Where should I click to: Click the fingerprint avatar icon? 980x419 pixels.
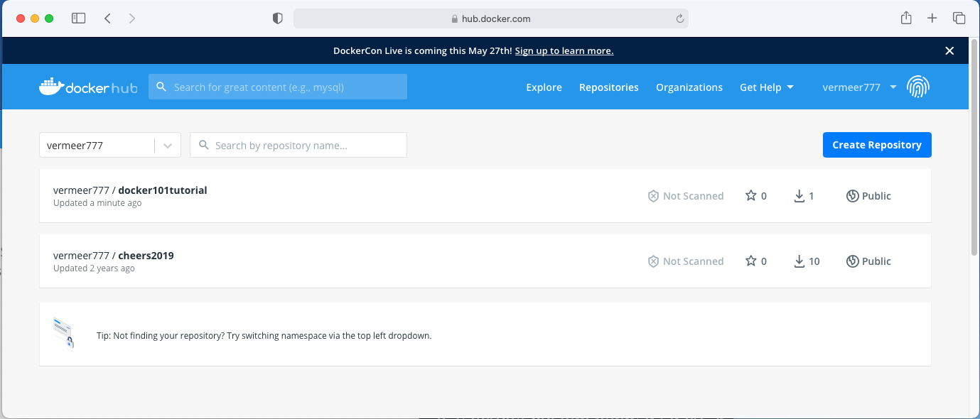tap(918, 87)
